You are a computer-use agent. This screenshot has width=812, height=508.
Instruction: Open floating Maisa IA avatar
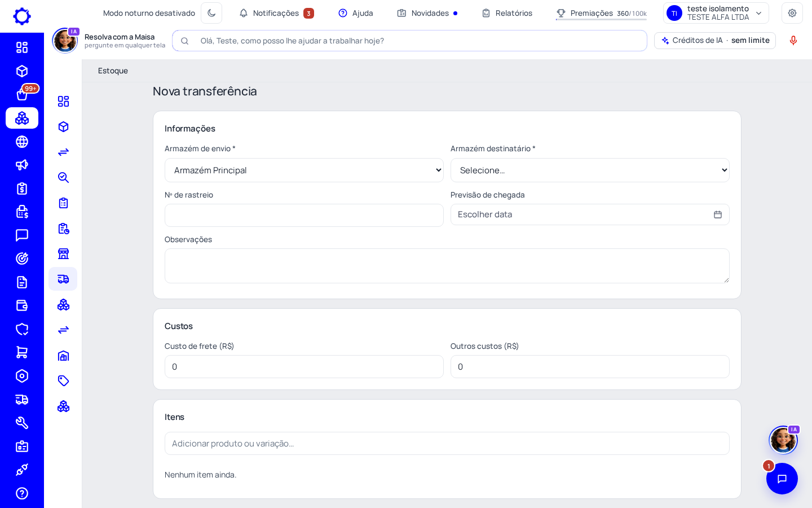783,440
